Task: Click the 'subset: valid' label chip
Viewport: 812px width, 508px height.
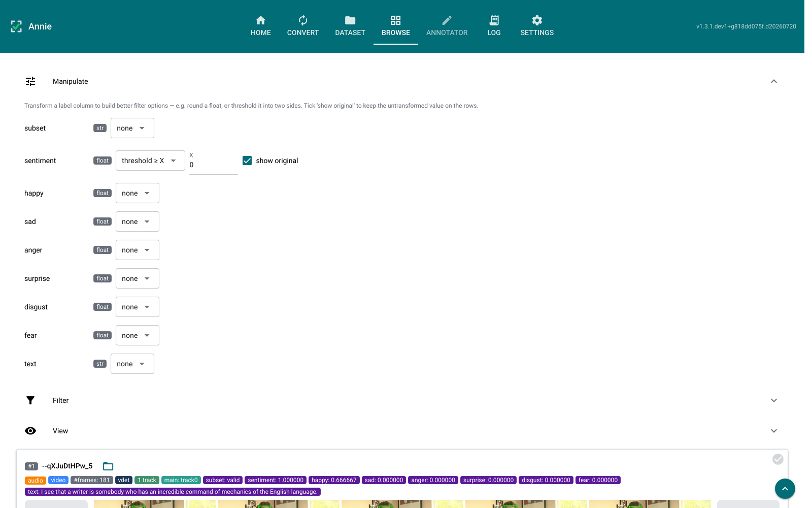Action: [x=223, y=480]
